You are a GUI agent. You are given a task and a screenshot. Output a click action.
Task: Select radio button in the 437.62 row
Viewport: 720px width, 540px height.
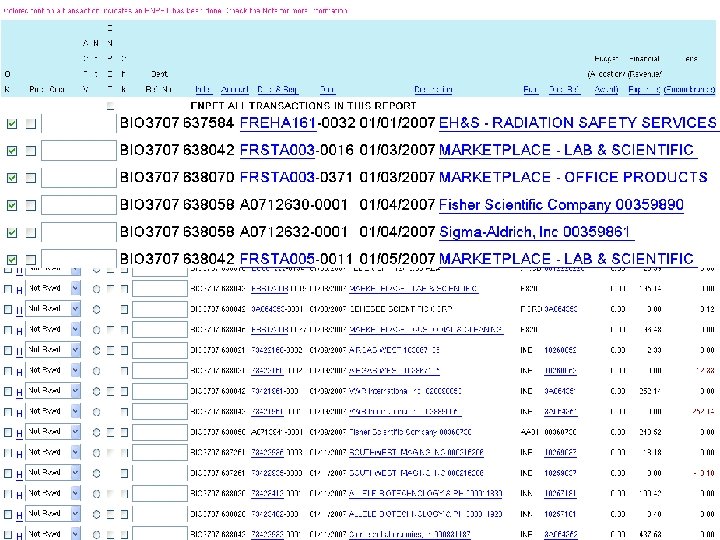pyautogui.click(x=96, y=534)
